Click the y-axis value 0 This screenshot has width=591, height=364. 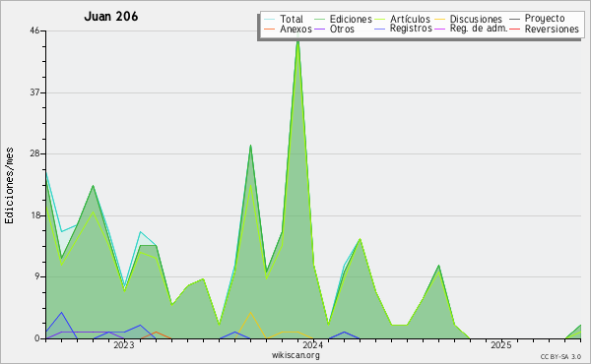(37, 338)
